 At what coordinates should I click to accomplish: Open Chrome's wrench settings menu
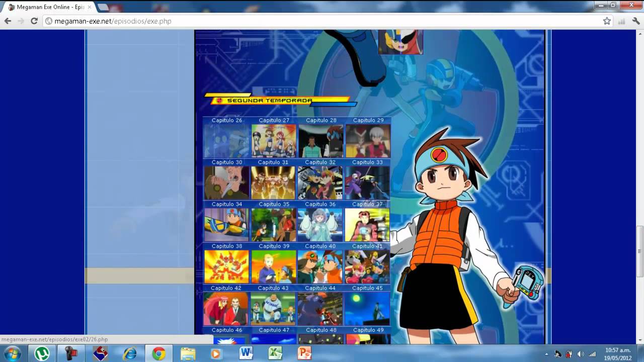pos(636,21)
